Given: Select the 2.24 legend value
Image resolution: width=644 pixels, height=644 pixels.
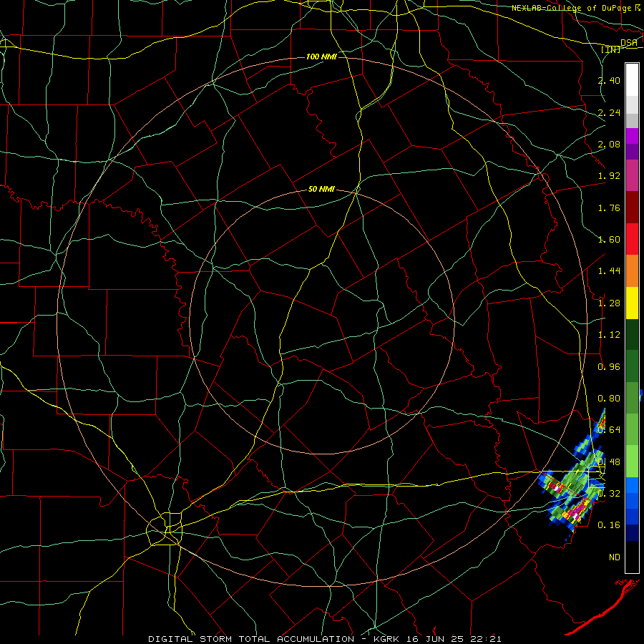Looking at the screenshot, I should pos(609,112).
